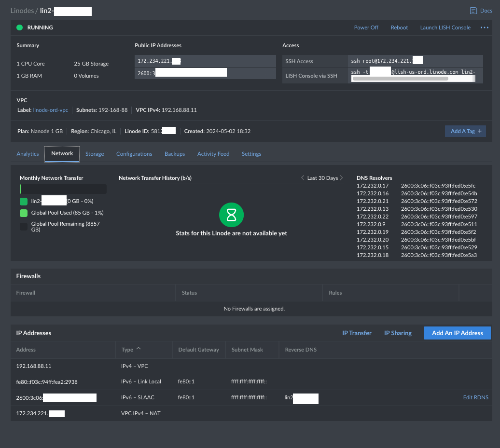Click the lin2 usage green legend swatch

pyautogui.click(x=24, y=202)
